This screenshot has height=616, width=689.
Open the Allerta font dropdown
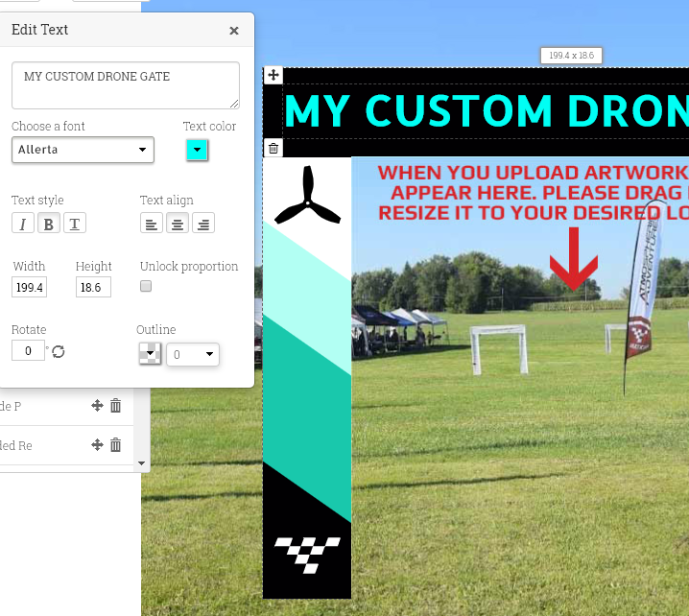83,150
